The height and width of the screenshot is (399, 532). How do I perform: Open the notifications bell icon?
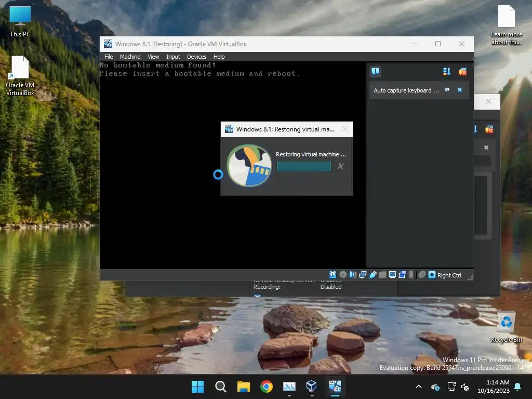pos(518,387)
